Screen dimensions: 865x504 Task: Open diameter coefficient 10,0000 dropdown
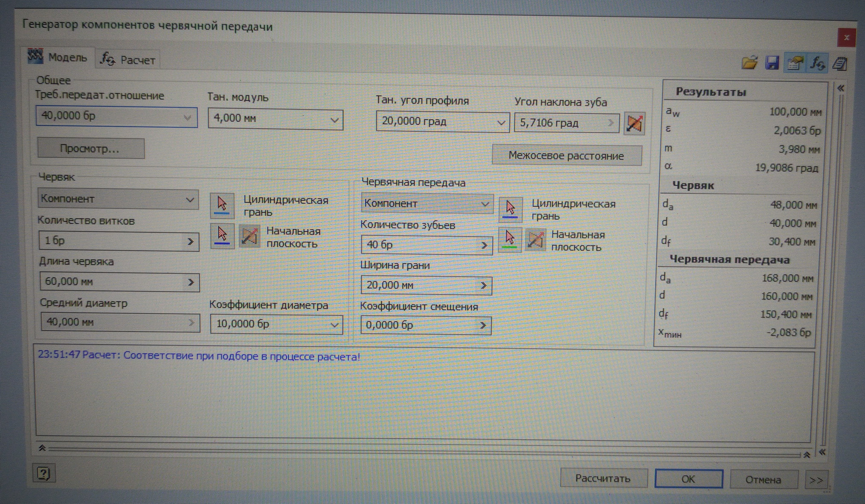point(334,325)
